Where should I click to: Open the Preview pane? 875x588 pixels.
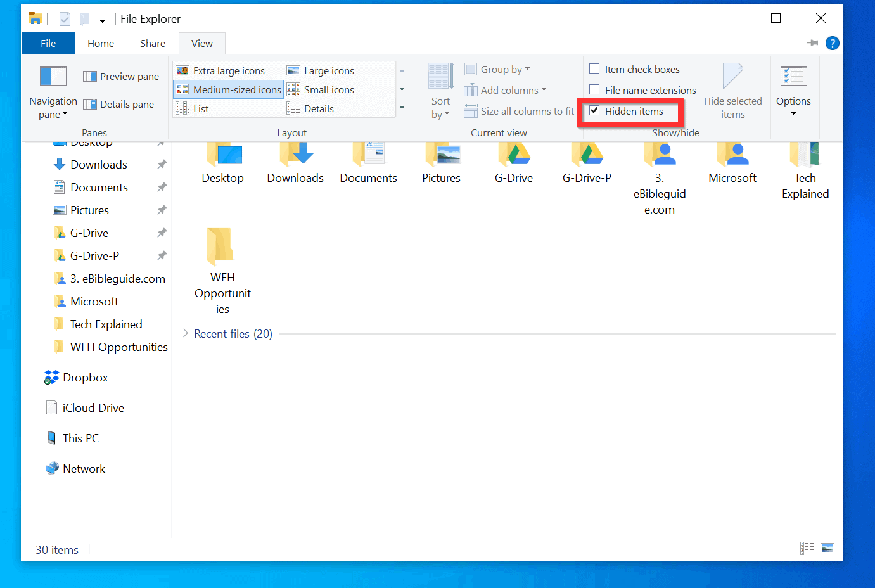tap(120, 76)
